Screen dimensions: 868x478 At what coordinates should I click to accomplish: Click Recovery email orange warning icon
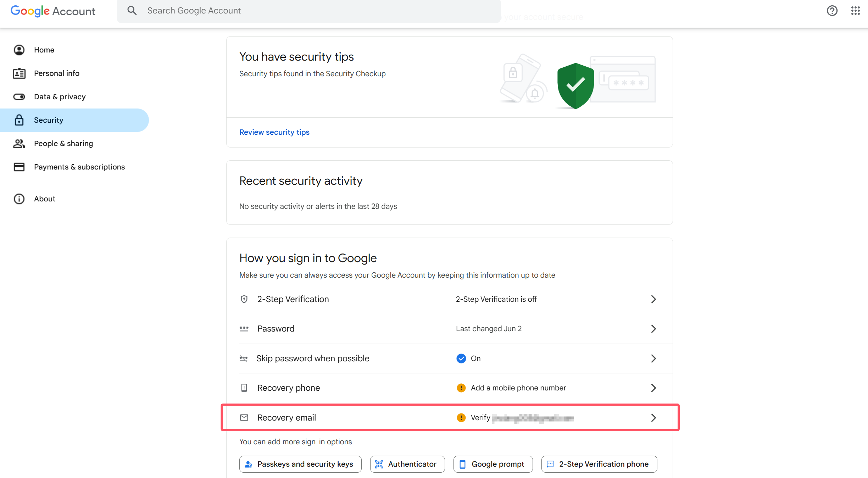tap(461, 418)
